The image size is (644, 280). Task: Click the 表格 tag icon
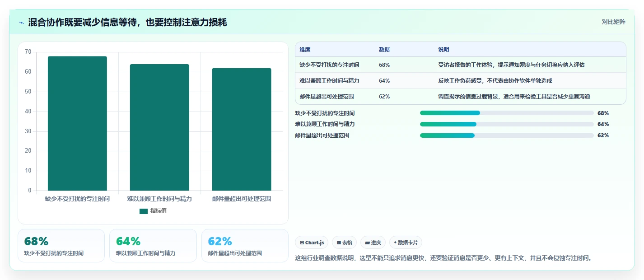pyautogui.click(x=339, y=243)
